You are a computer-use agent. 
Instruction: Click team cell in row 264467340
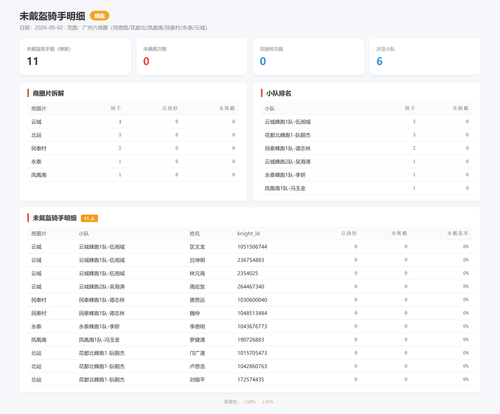click(102, 287)
